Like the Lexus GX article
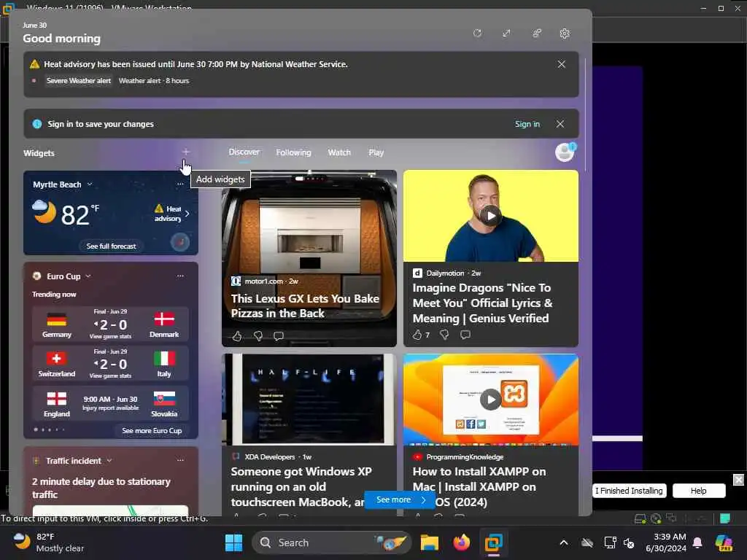 click(237, 336)
